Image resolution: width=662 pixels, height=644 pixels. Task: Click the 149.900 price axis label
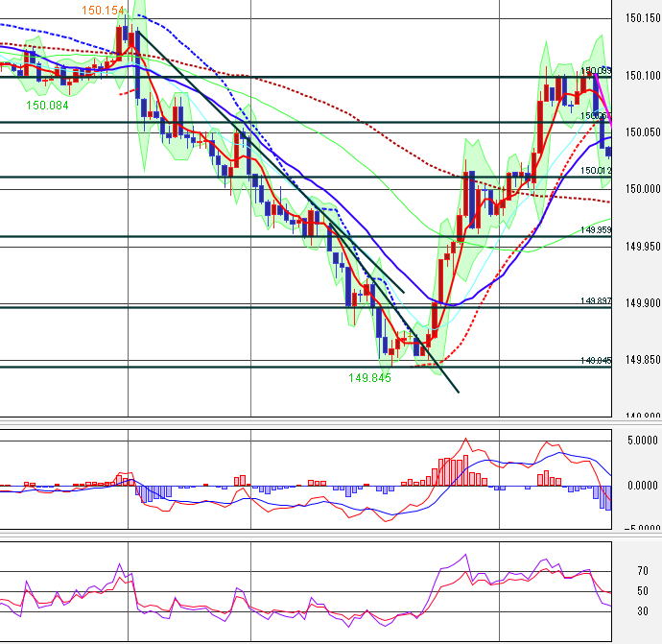click(x=641, y=303)
